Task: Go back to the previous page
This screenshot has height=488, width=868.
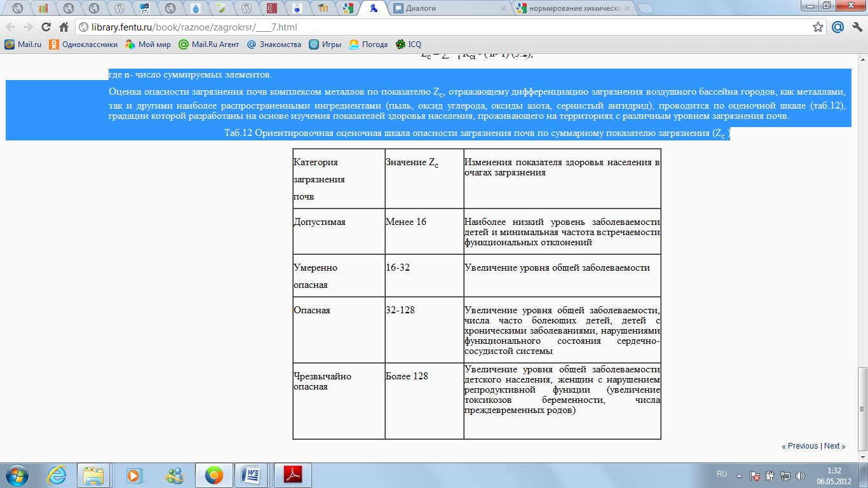Action: [x=11, y=27]
